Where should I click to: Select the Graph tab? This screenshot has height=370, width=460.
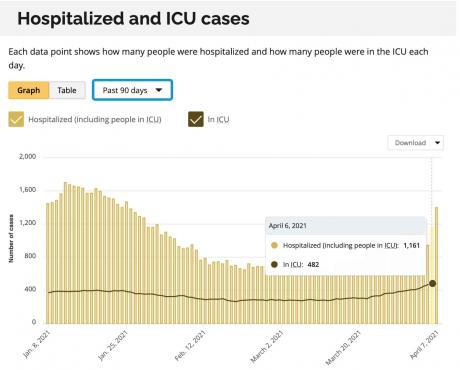[x=29, y=90]
